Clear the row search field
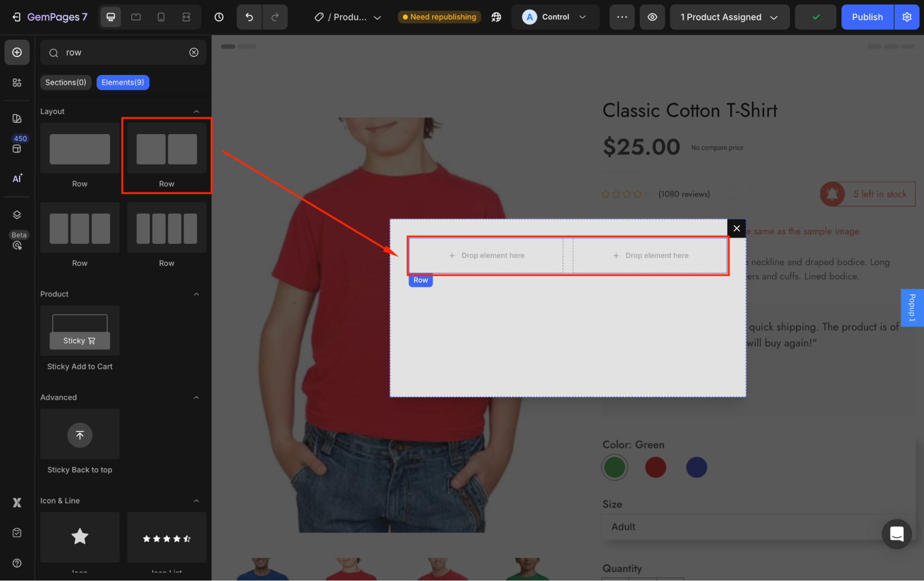924x581 pixels. pyautogui.click(x=194, y=52)
